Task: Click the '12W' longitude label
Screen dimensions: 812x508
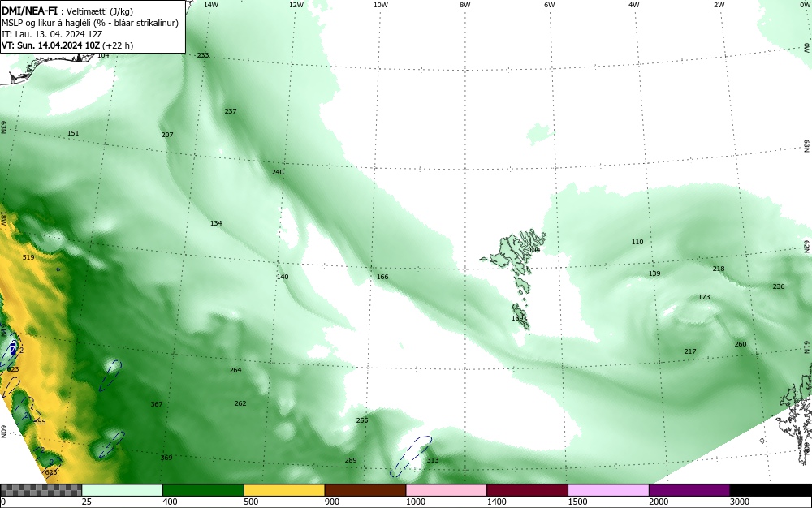Action: [296, 5]
